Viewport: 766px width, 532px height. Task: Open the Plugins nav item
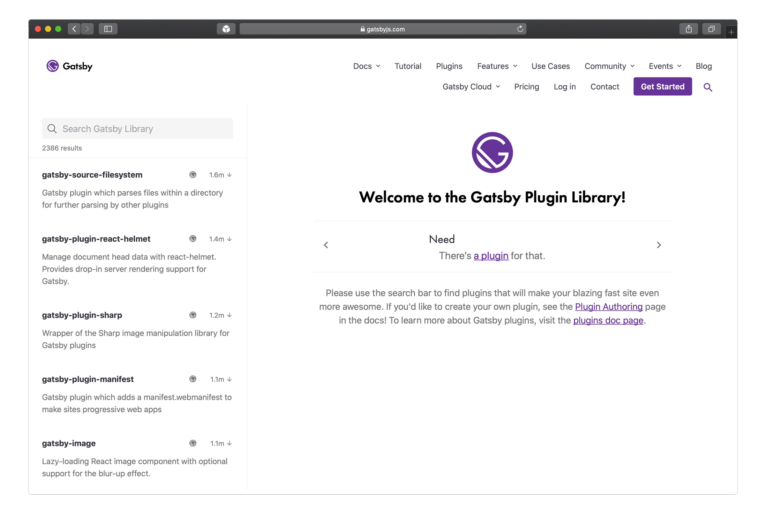pyautogui.click(x=449, y=66)
